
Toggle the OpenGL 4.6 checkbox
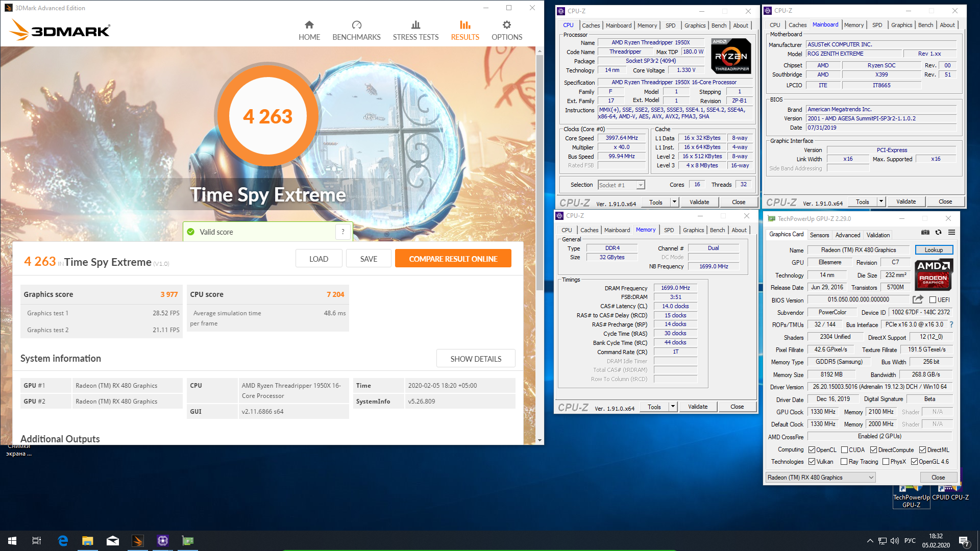coord(914,462)
